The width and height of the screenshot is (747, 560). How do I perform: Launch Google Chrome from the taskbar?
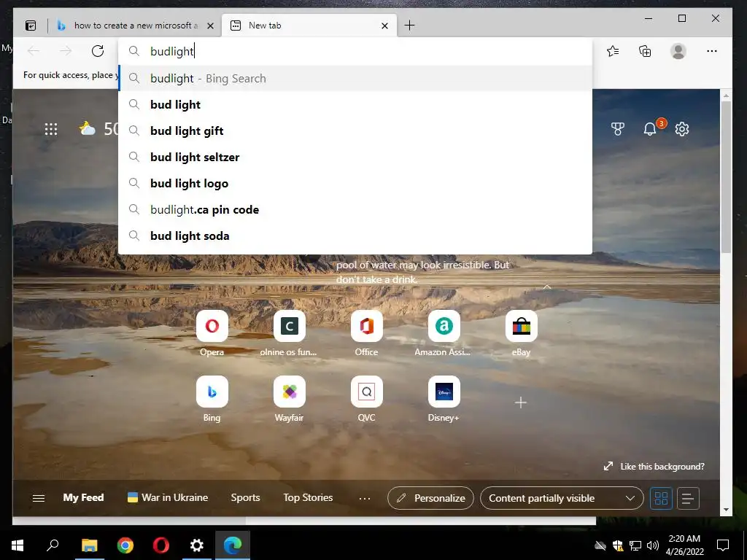(125, 545)
